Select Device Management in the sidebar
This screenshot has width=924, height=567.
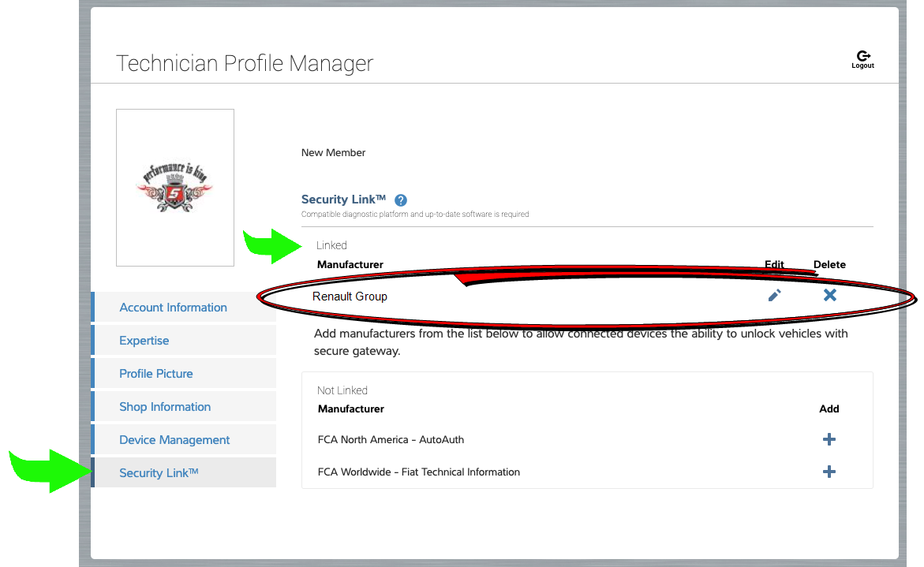[x=174, y=440]
